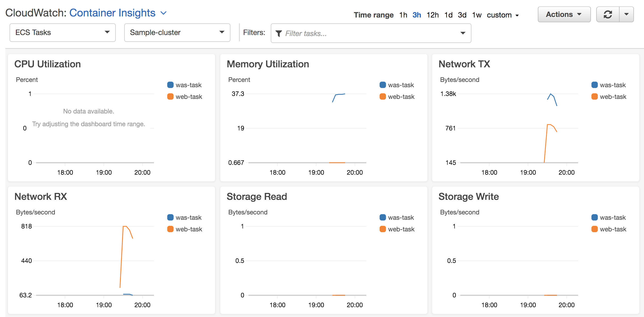Choose the 1w time range
This screenshot has height=317, width=644.
(x=476, y=15)
